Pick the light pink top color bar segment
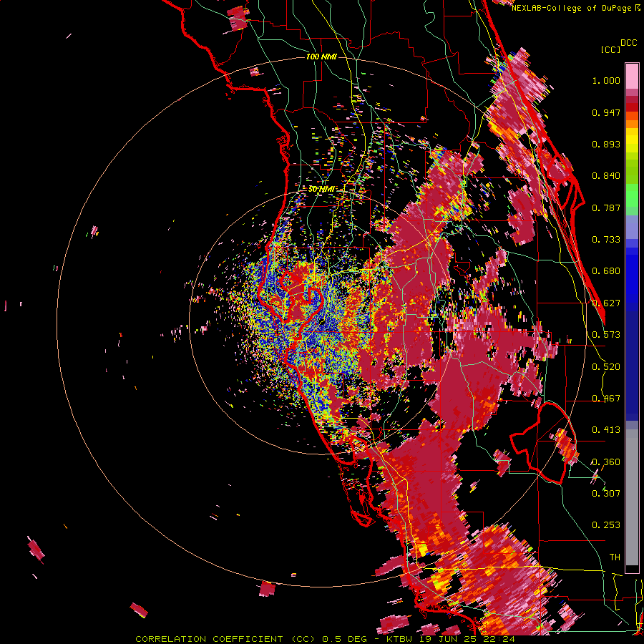Screen dimensions: 644x644 coord(632,76)
